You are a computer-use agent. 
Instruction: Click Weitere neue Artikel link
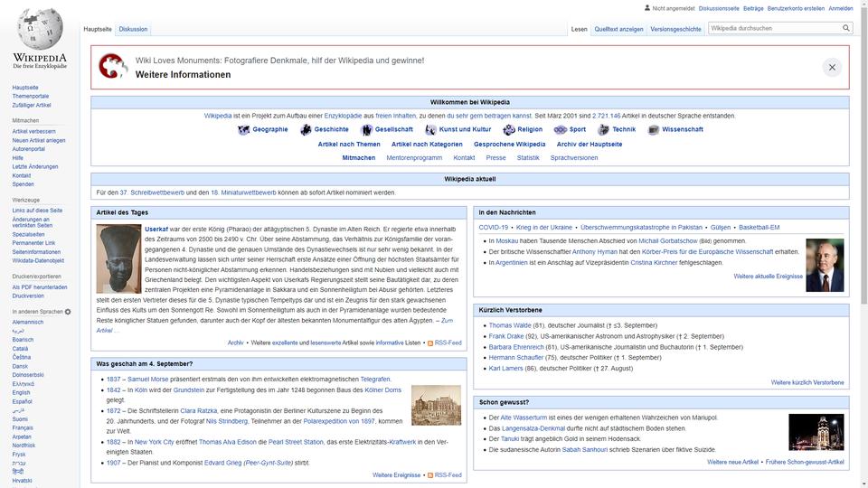tap(732, 462)
